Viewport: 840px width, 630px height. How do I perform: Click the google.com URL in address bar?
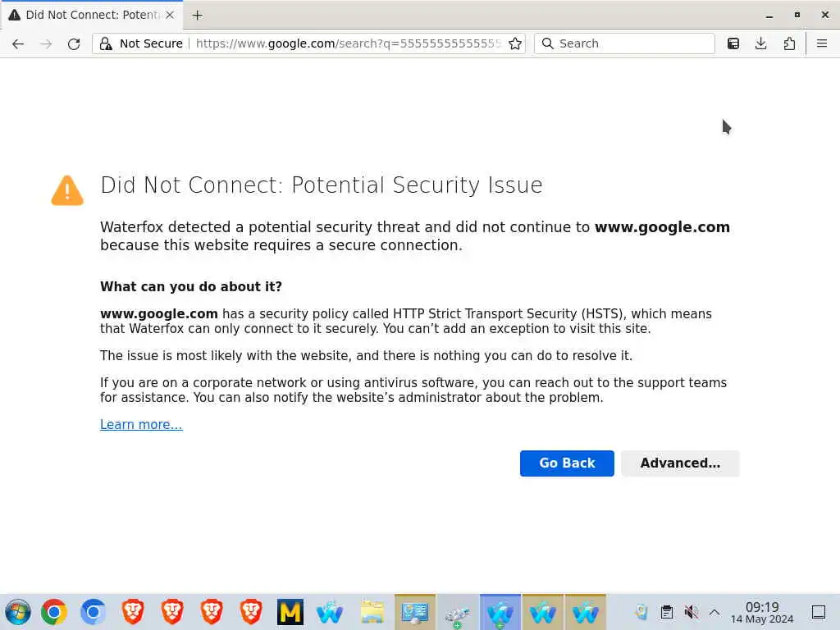click(348, 43)
